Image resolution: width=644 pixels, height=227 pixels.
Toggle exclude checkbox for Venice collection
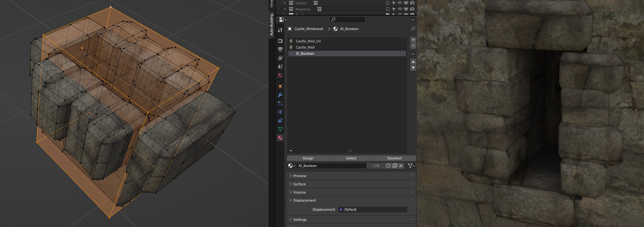click(x=387, y=3)
